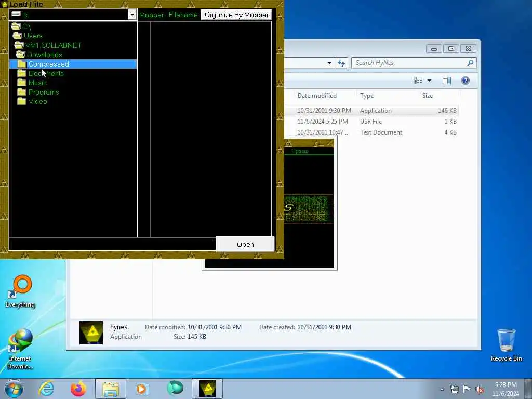Open Windows Explorer taskbar button
Screen dimensions: 532x399
coord(110,389)
